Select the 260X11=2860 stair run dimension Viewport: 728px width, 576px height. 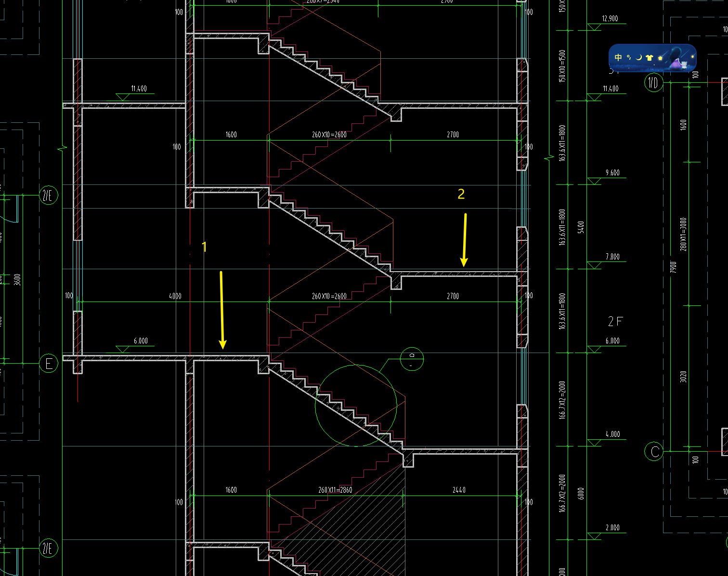[335, 490]
